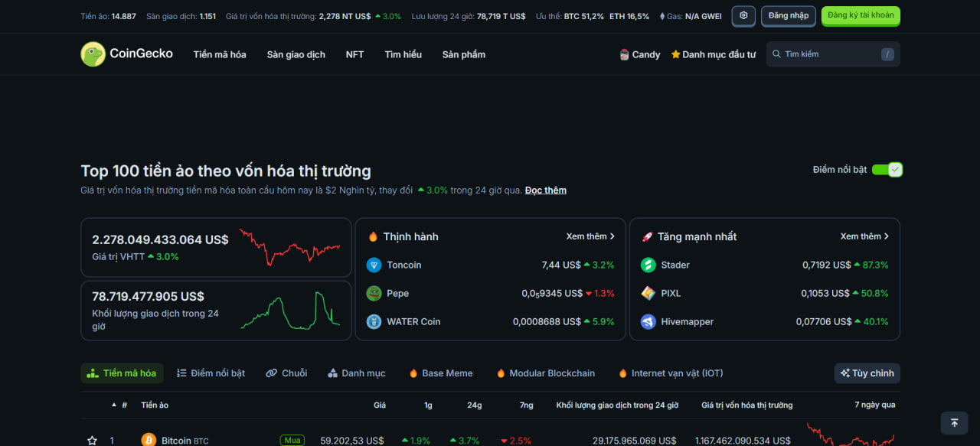Image resolution: width=980 pixels, height=446 pixels.
Task: Click the rocket icon next to Tăng mạnh nhất
Action: coord(647,237)
